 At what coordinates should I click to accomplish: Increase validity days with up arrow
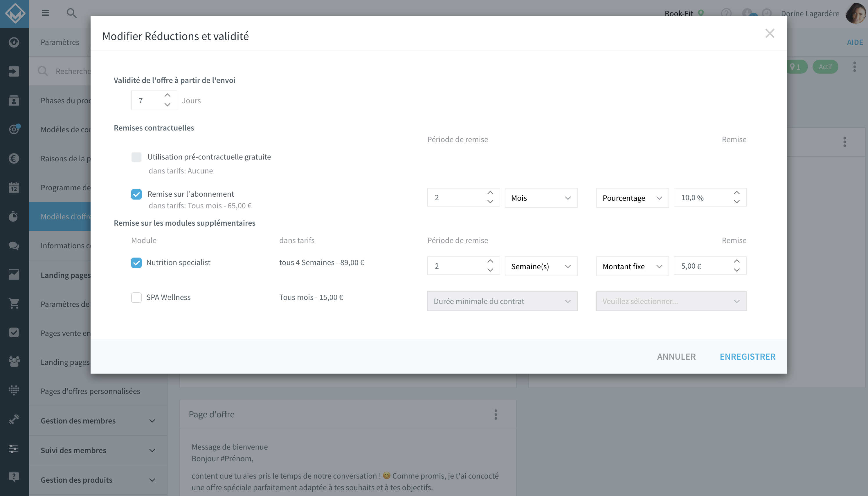tap(168, 95)
